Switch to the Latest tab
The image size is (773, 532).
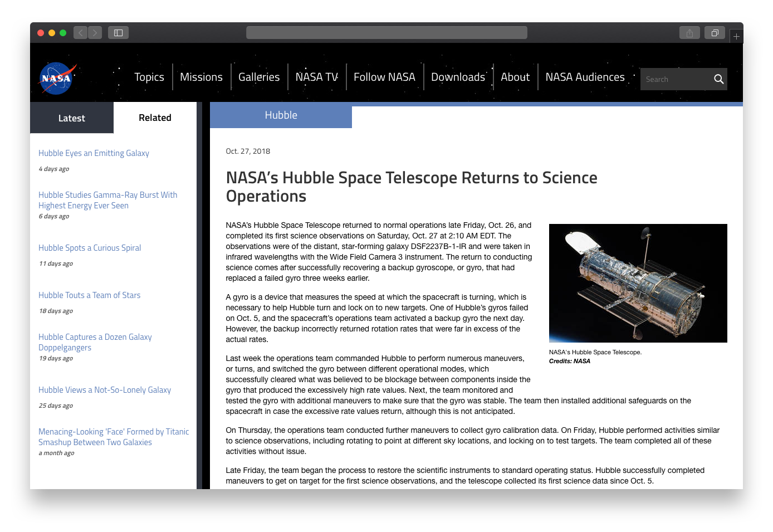pos(72,118)
